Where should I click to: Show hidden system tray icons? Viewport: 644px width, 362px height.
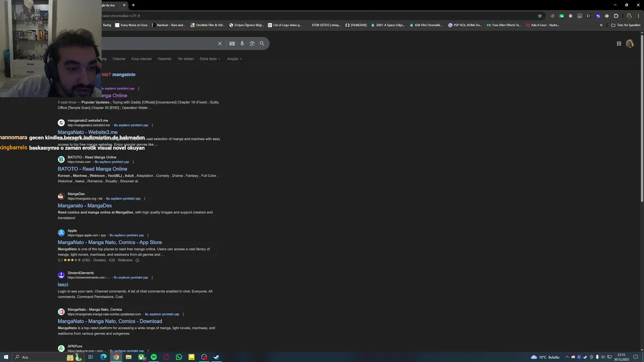tap(568, 357)
